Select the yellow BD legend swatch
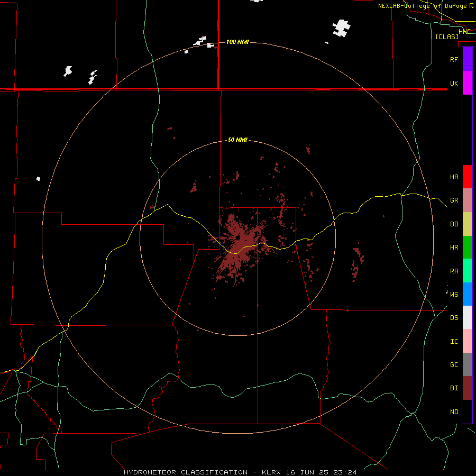 click(x=467, y=224)
